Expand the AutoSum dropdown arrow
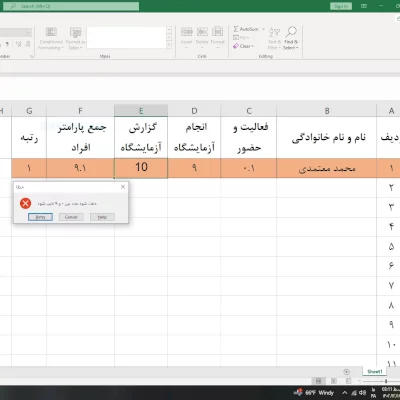Image resolution: width=400 pixels, height=400 pixels. (x=263, y=29)
